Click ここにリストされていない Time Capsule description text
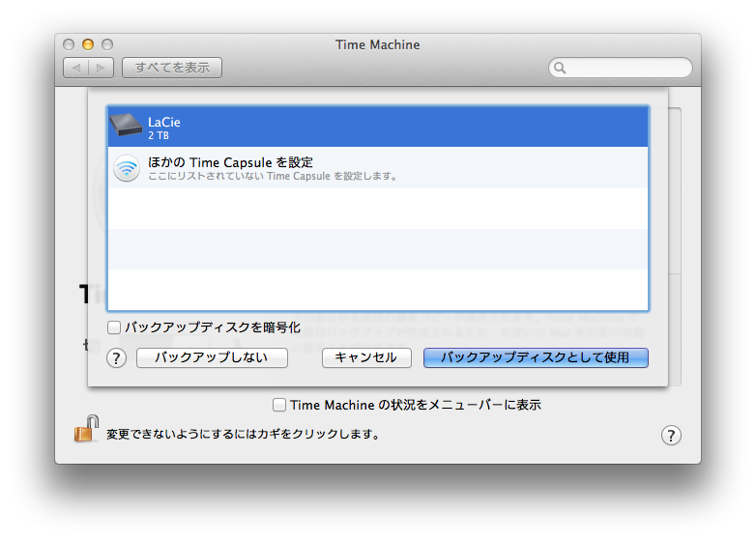Screen dimensions: 756x540 273,177
